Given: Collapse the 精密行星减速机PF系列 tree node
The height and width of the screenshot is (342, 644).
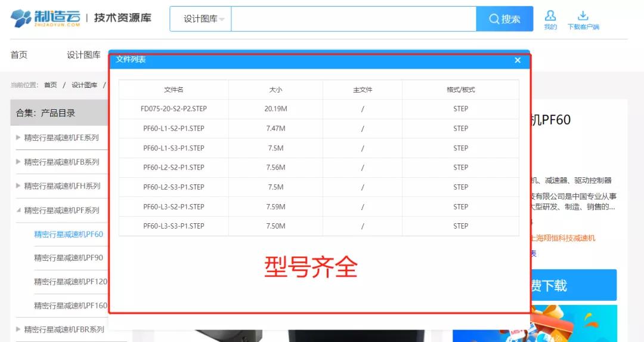Looking at the screenshot, I should (x=18, y=210).
